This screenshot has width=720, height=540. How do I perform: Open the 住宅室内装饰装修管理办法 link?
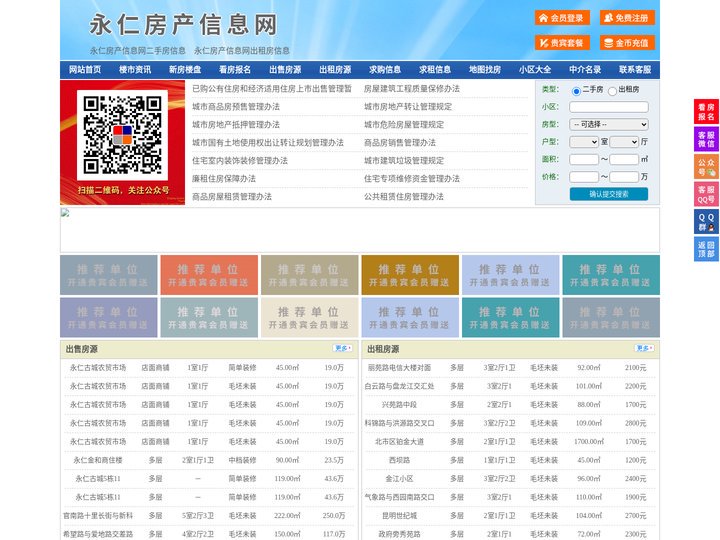[240, 161]
